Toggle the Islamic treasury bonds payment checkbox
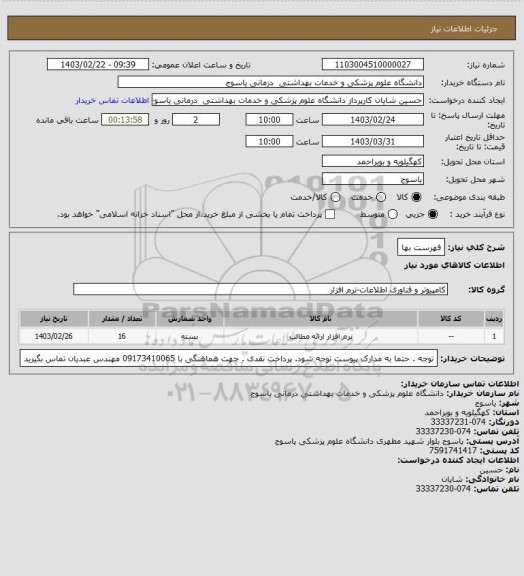This screenshot has width=524, height=576. [330, 214]
